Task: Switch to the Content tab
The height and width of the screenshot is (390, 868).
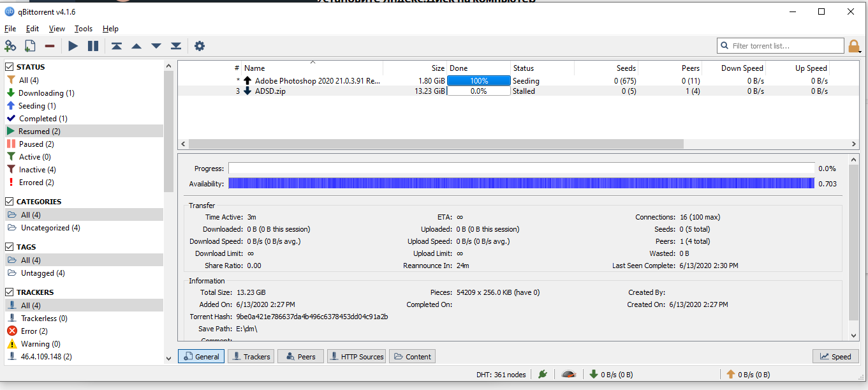Action: click(412, 356)
